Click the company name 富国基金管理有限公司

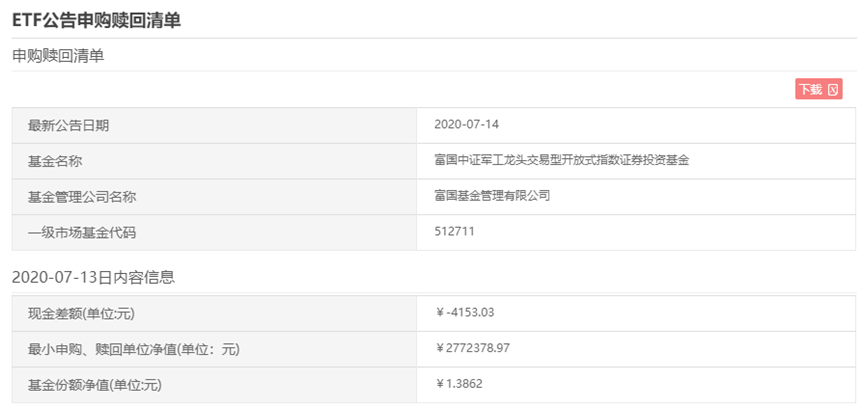tap(492, 196)
